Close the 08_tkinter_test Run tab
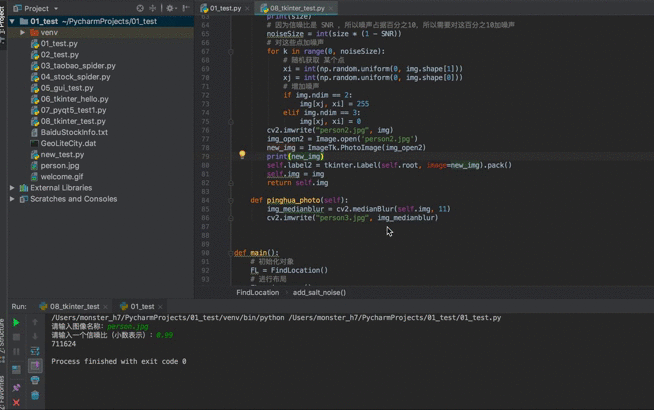Viewport: 654px width, 410px height. (x=106, y=307)
